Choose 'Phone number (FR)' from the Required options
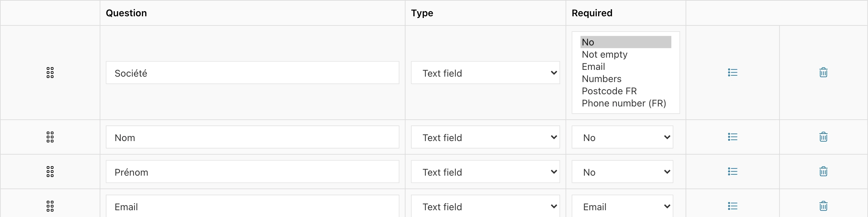 (x=624, y=103)
